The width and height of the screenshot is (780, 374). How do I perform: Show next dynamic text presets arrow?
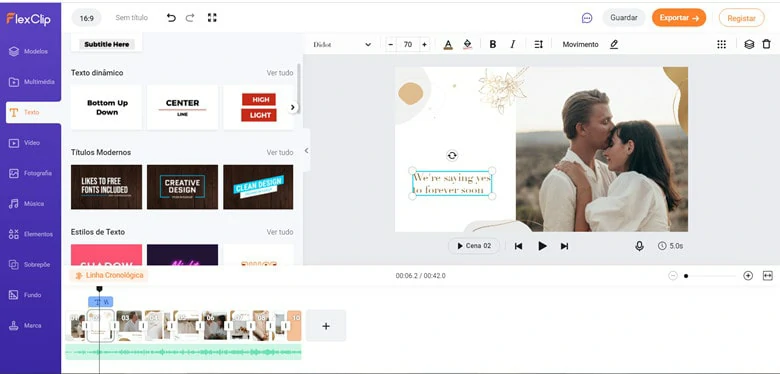[x=292, y=107]
